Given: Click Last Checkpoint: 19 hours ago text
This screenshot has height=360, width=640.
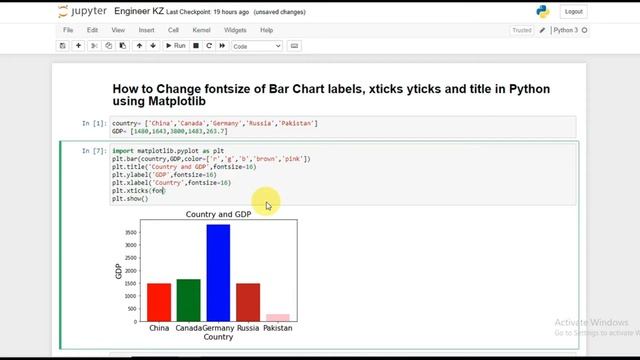Looking at the screenshot, I should point(207,12).
